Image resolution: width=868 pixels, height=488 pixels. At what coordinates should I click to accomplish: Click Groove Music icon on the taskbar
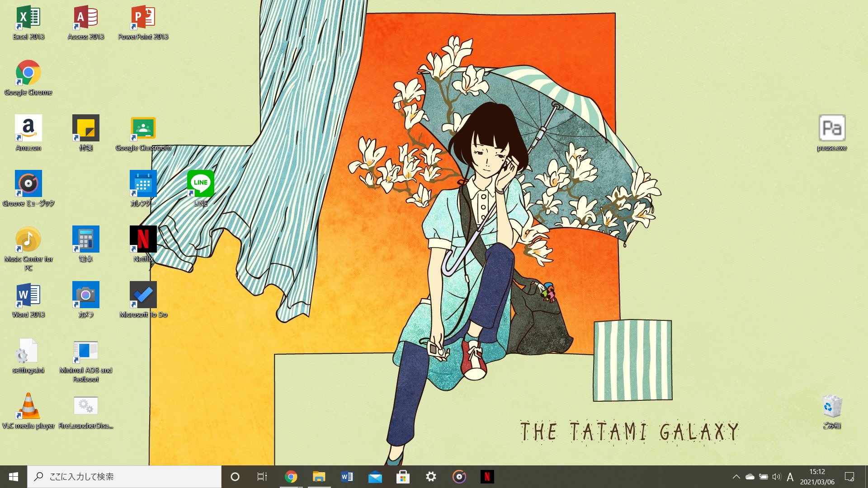[459, 477]
